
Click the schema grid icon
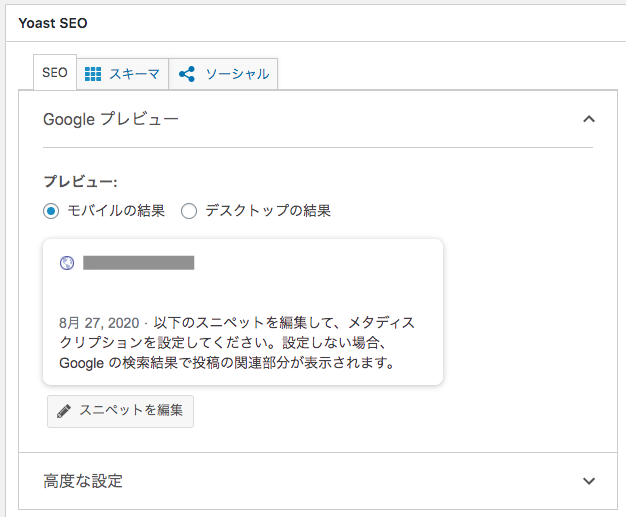point(93,74)
